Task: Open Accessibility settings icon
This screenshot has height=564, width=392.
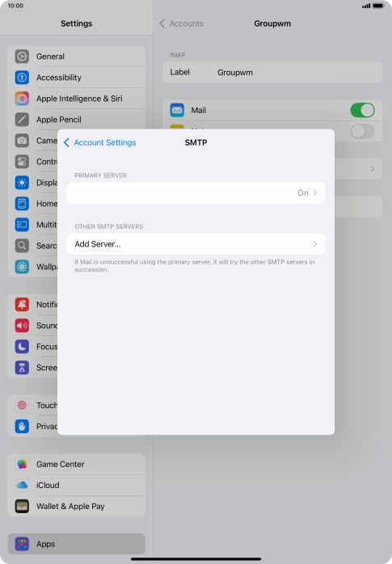Action: pos(22,78)
